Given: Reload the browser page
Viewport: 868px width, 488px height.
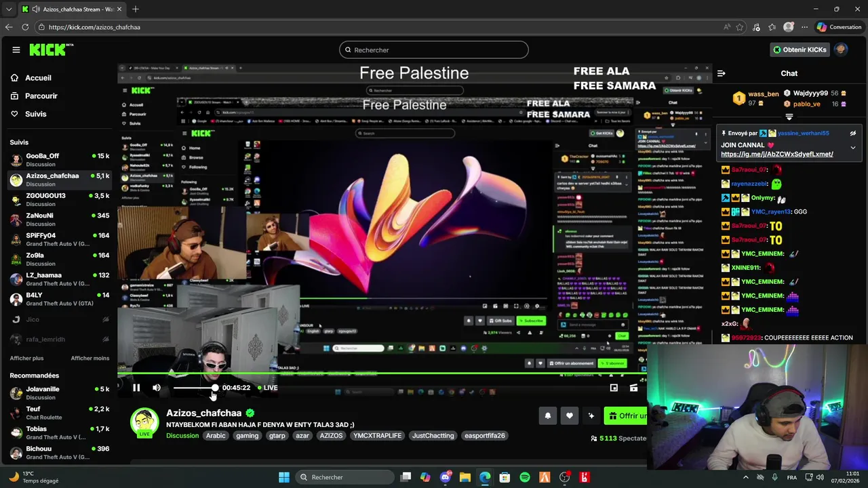Looking at the screenshot, I should click(25, 27).
